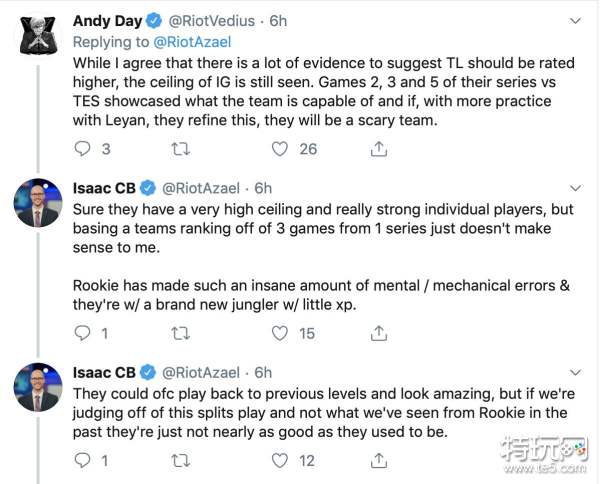600x484 pixels.
Task: Like Andy Day's tweet
Action: (281, 149)
